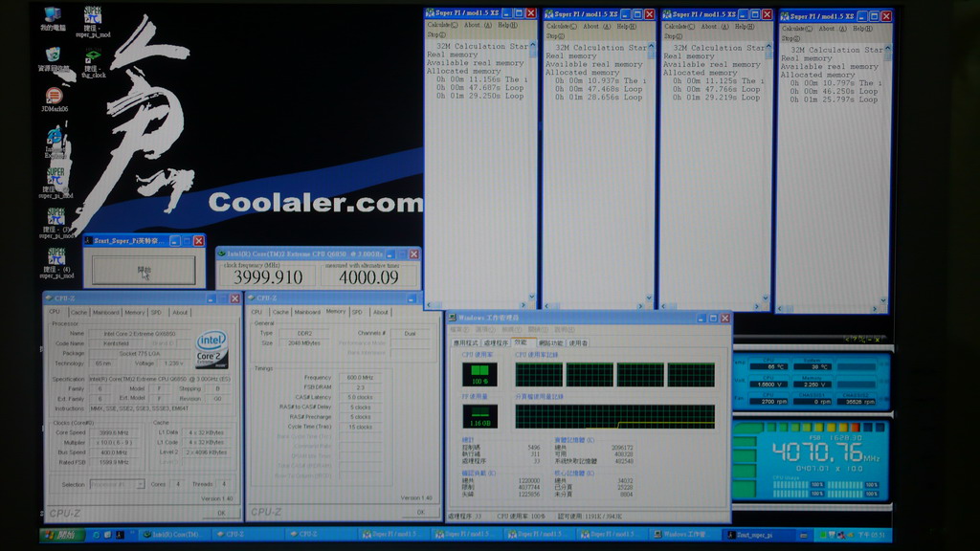The height and width of the screenshot is (551, 980).
Task: Open About tab in CPU-Z timings window
Action: coord(381,312)
